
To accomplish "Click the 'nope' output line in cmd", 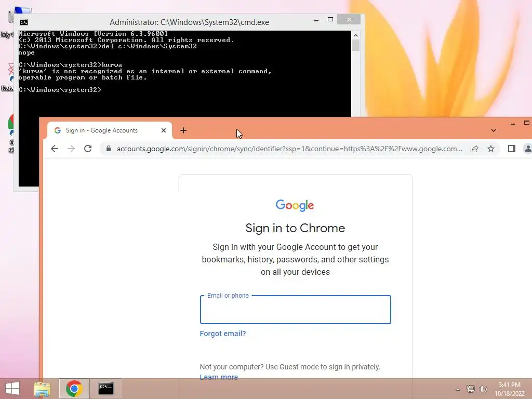I will [x=26, y=52].
